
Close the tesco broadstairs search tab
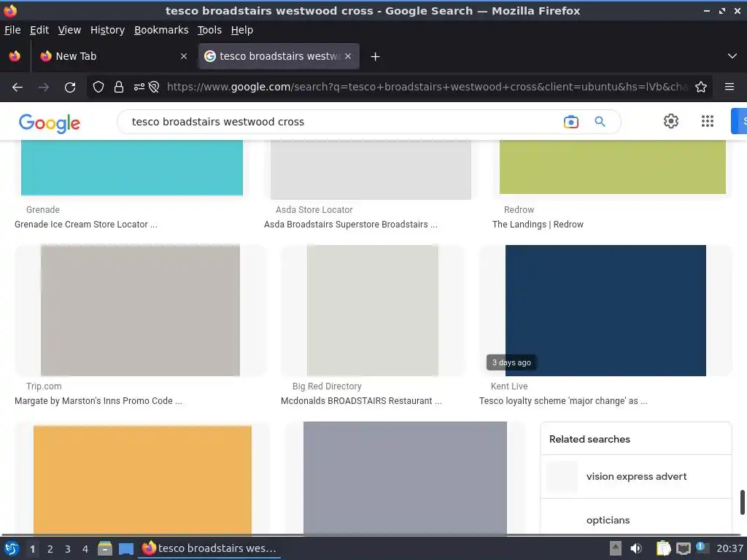pos(348,56)
